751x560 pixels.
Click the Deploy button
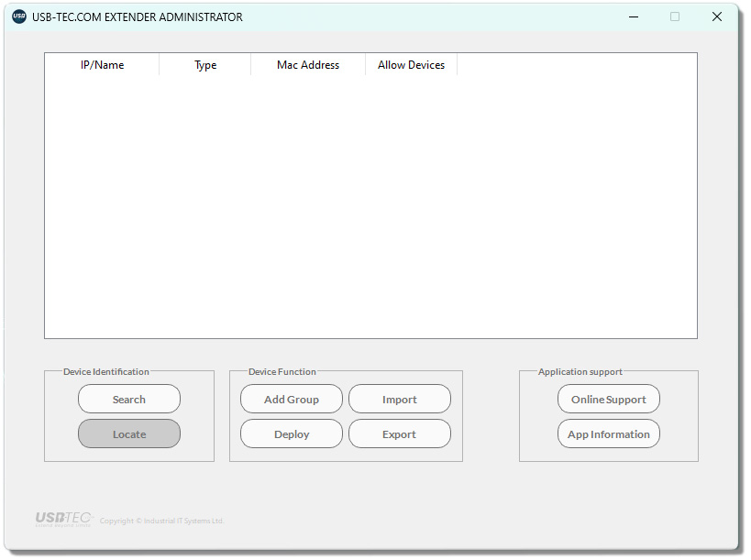tap(292, 434)
